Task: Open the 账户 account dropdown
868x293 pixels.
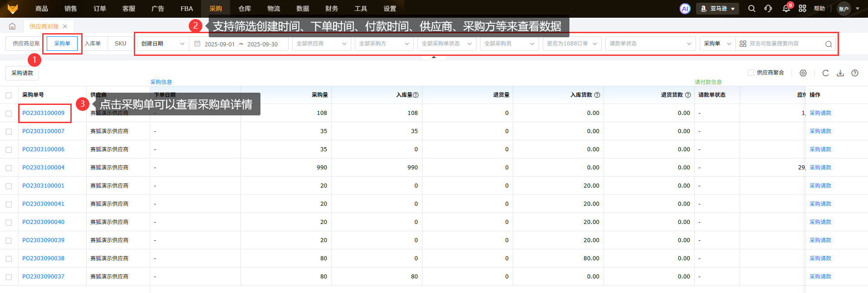Action: click(x=848, y=9)
